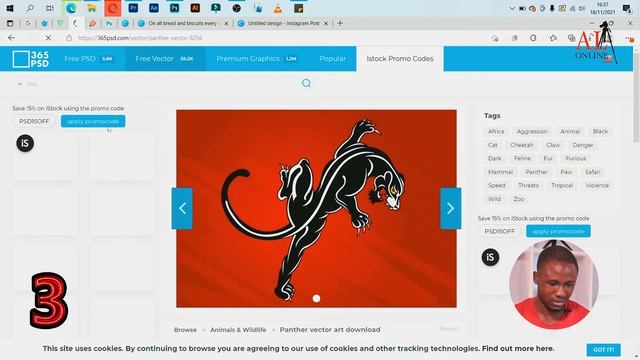The width and height of the screenshot is (640, 360).
Task: Click the Report link
Action: 449,329
